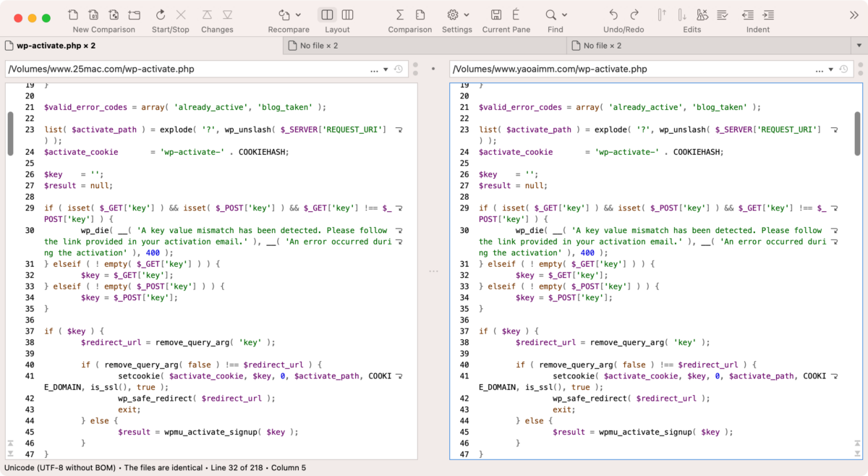
Task: Click left pane browse ellipsis button
Action: [x=374, y=70]
